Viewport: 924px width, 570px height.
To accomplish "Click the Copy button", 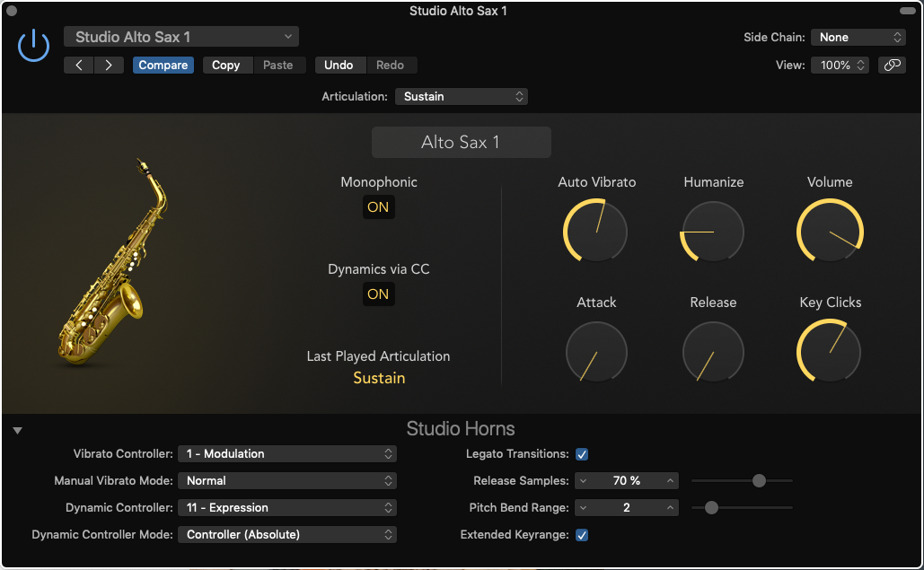I will pos(226,65).
